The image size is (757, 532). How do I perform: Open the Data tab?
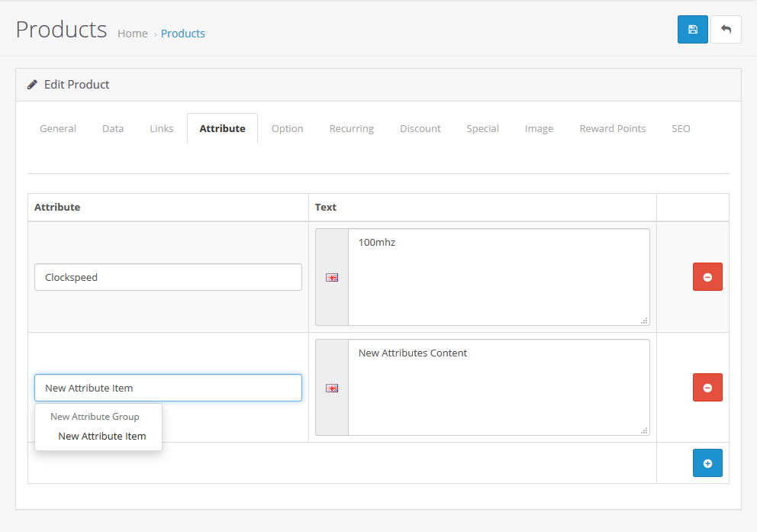pos(112,128)
